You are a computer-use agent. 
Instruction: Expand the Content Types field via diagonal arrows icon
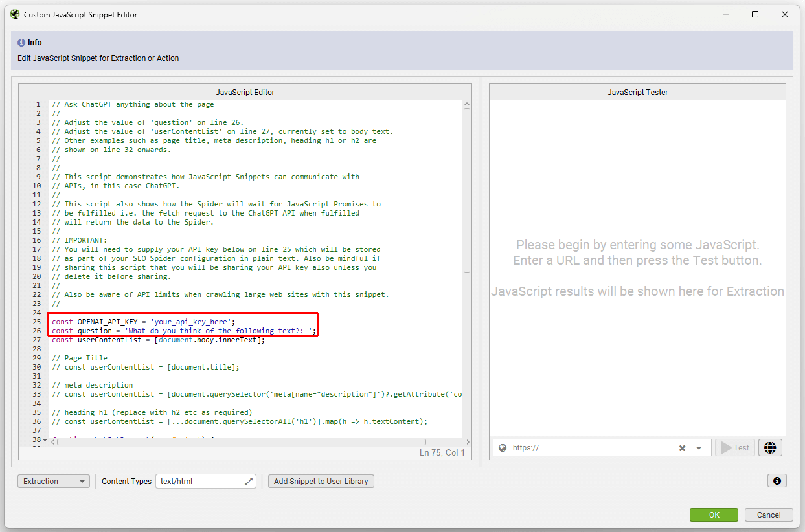248,481
